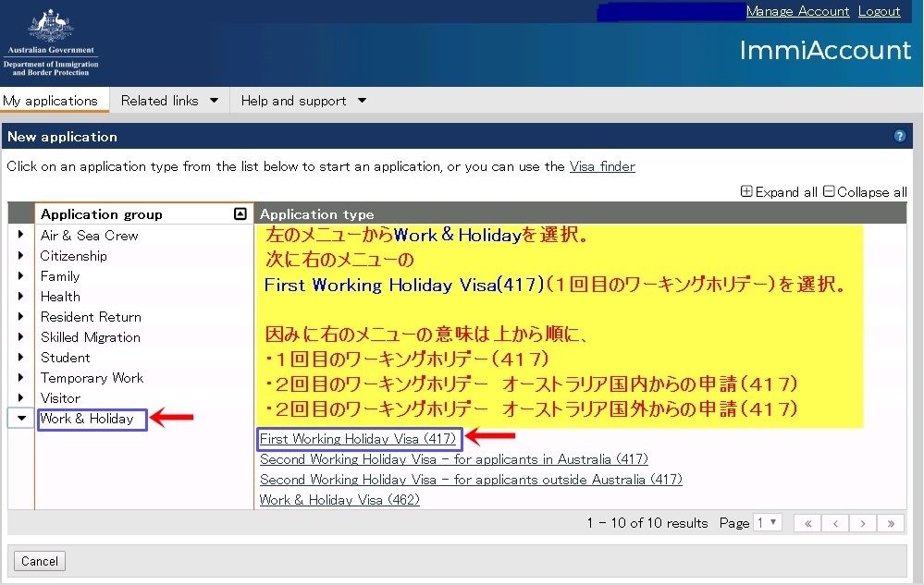Click the blue help question mark icon

point(900,136)
